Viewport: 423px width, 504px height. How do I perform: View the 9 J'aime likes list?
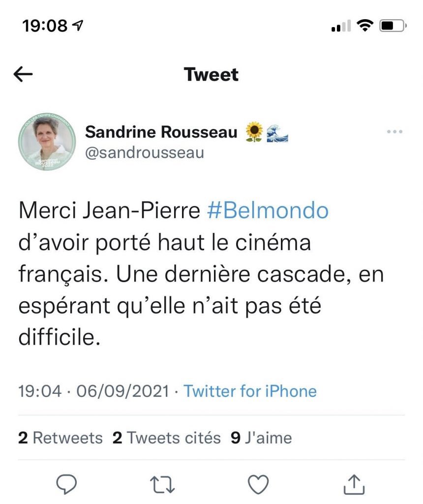pos(261,438)
